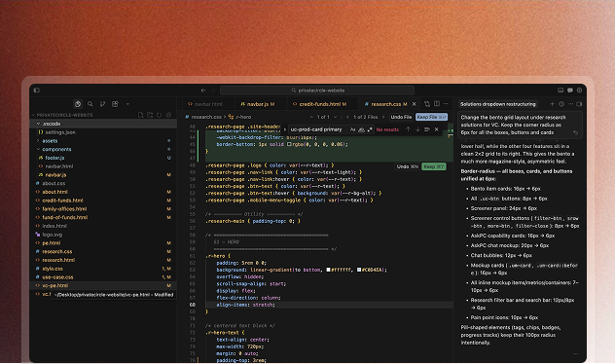Toggle Find in Selection in find widget
This screenshot has width=615, height=364.
coord(427,129)
